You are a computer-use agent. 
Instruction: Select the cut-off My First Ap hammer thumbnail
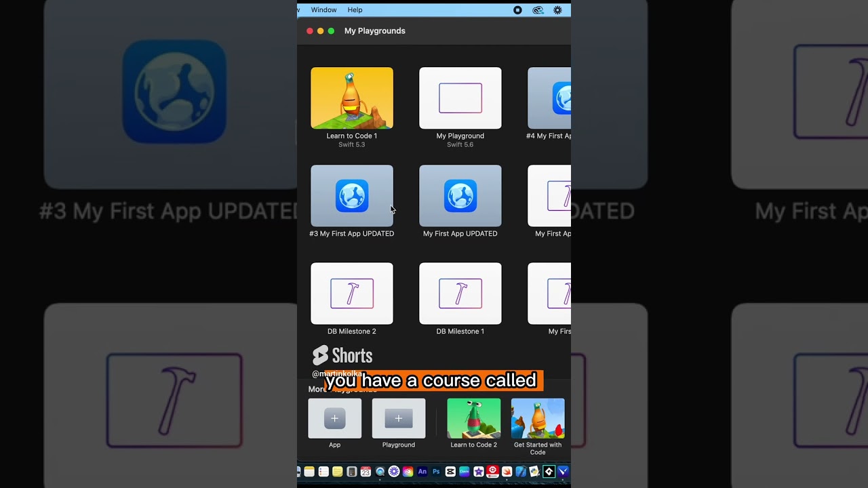[549, 196]
